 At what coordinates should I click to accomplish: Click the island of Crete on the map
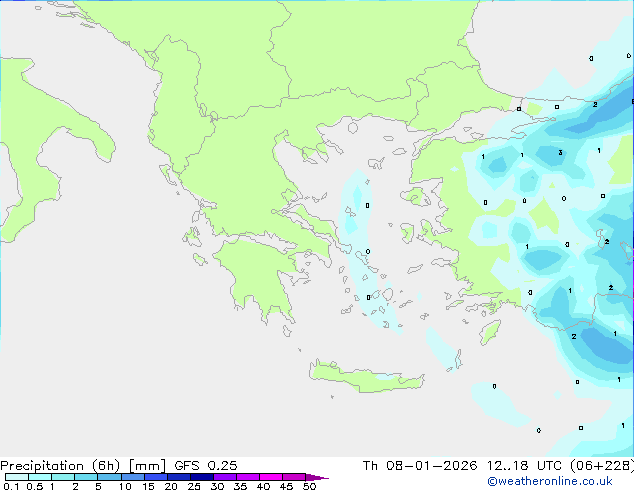tap(366, 377)
